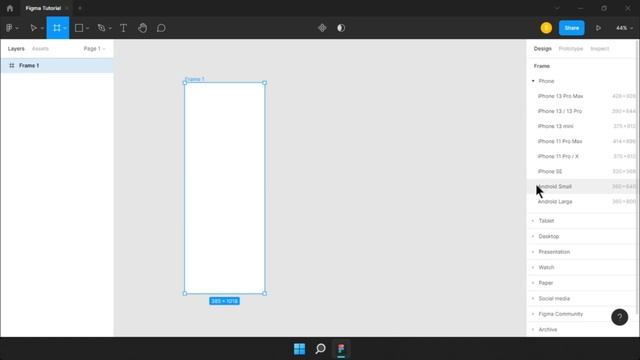Select the Pen tool
Screen dimensions: 640x360
(x=101, y=28)
